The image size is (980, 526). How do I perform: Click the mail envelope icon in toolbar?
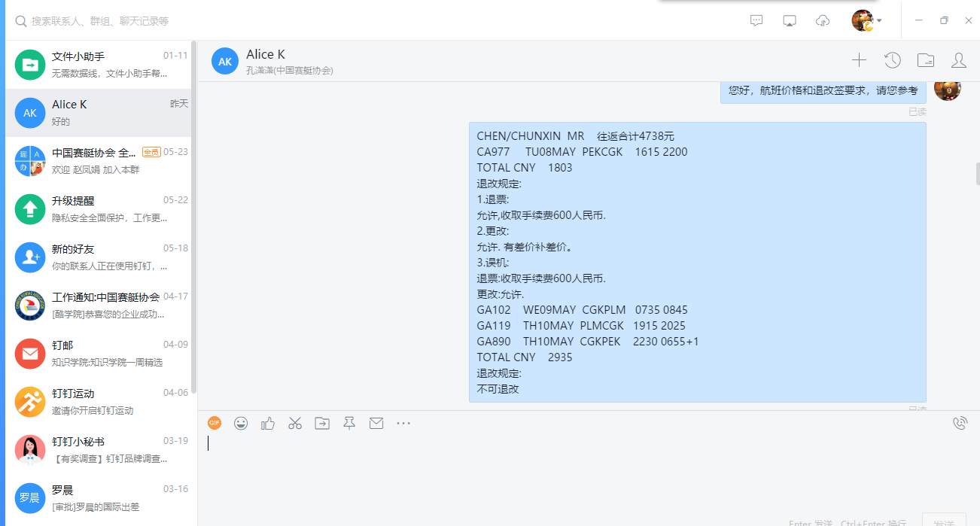click(x=376, y=424)
